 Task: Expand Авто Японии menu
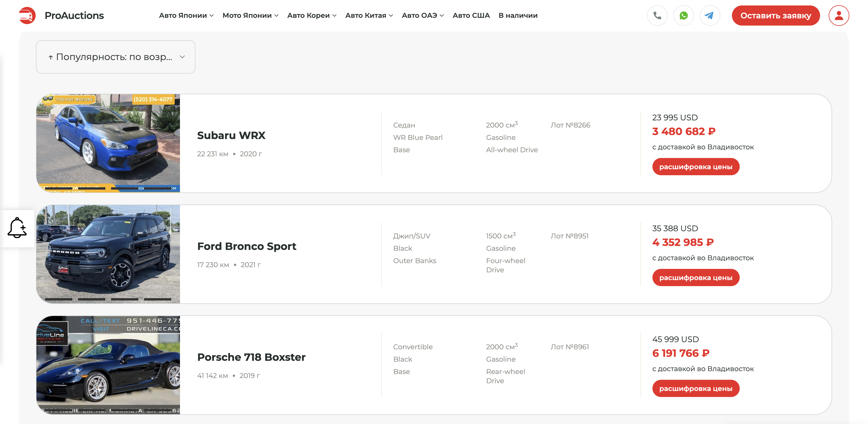tap(186, 16)
